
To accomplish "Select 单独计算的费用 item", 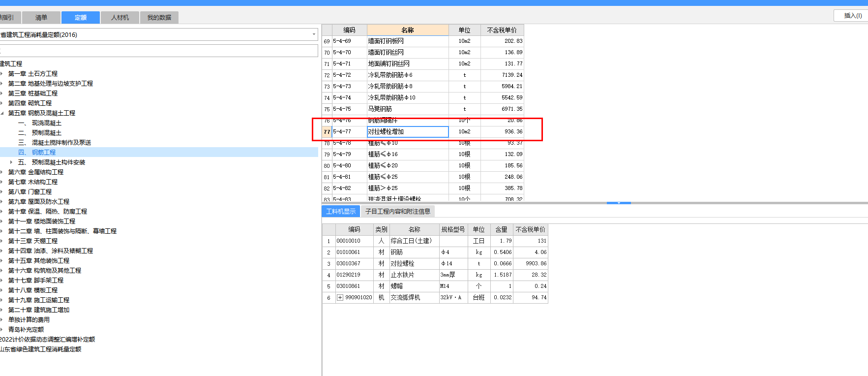I will coord(29,320).
